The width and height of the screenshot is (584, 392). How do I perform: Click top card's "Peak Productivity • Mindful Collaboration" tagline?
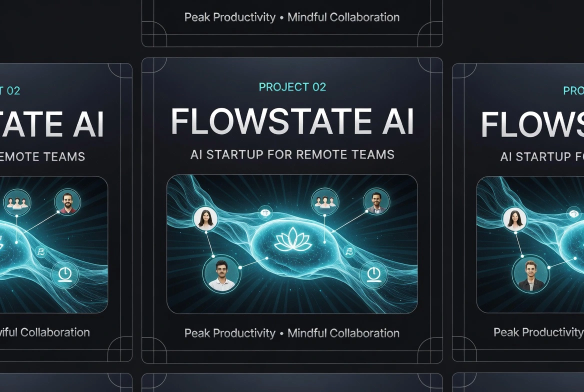pos(292,17)
